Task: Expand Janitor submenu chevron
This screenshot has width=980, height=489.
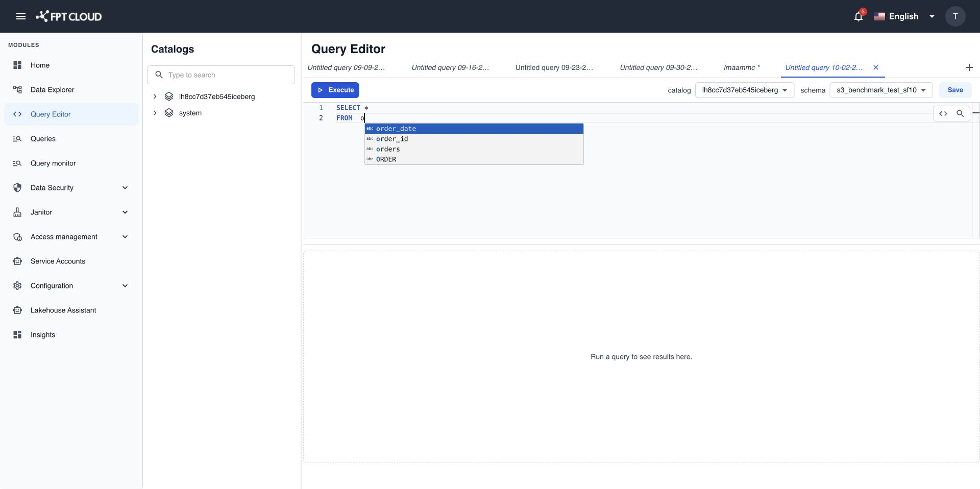Action: (x=125, y=212)
